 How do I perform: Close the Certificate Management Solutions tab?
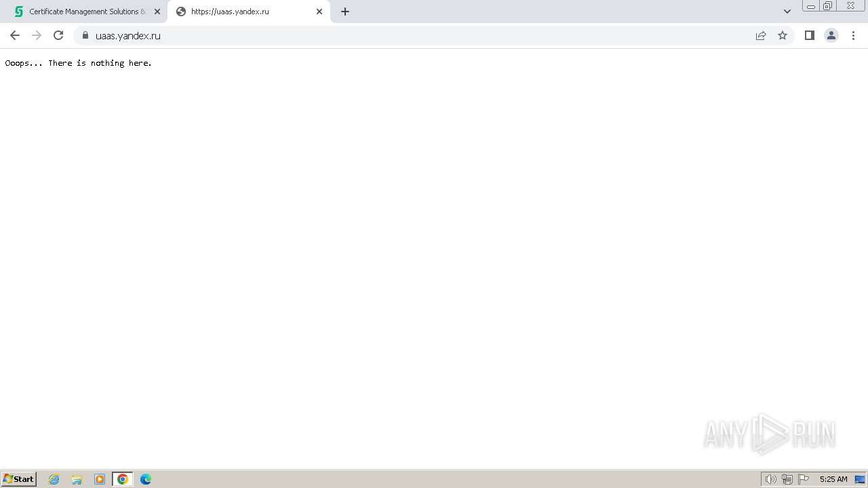point(157,12)
